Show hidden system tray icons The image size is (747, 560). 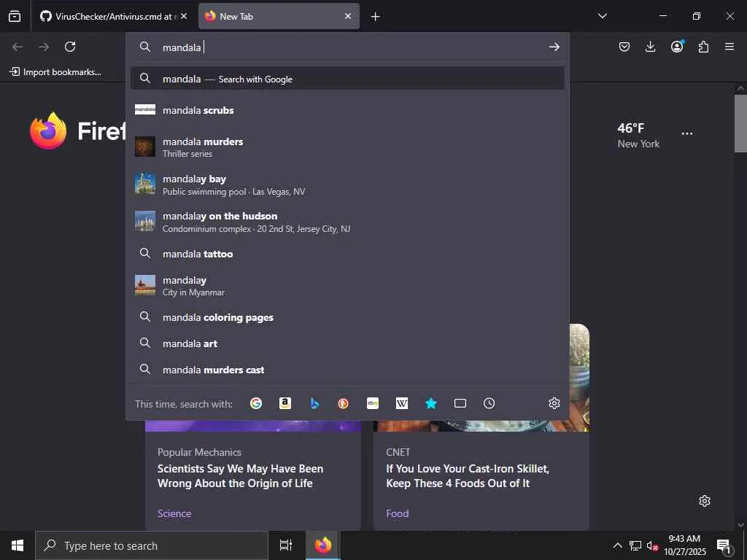click(617, 545)
